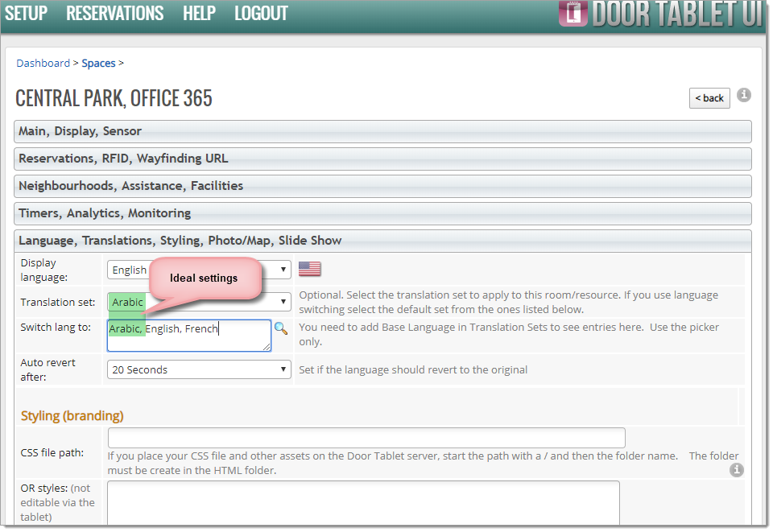Screen dimensions: 773x532
Task: Expand Timers, Analytics, Monitoring section
Action: pyautogui.click(x=382, y=213)
